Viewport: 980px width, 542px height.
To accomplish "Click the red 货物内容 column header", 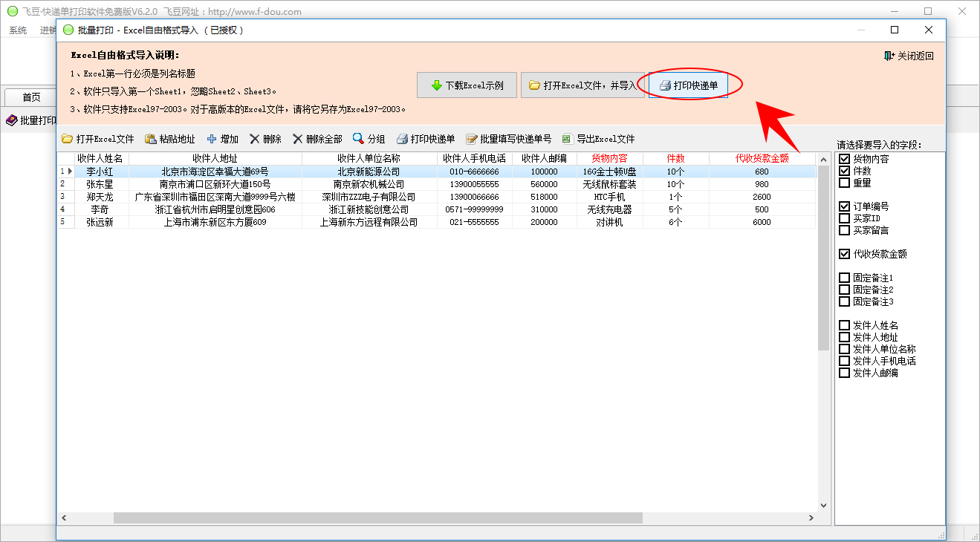I will pyautogui.click(x=610, y=159).
